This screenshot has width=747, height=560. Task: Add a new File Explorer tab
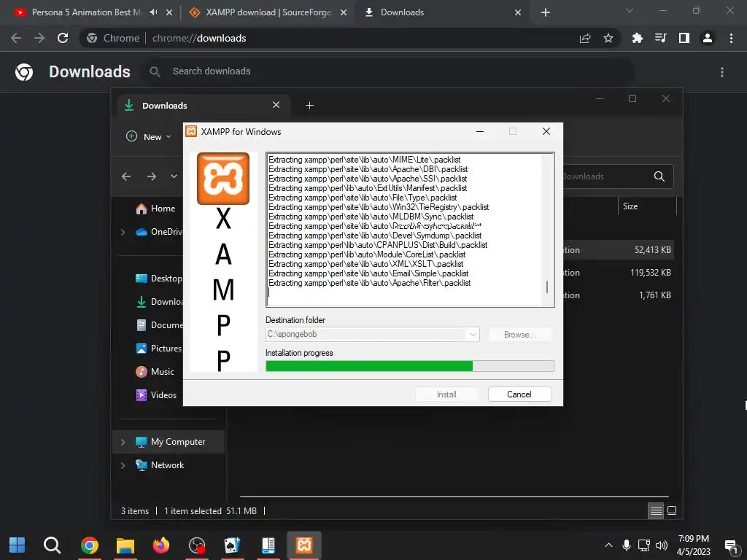tap(309, 106)
